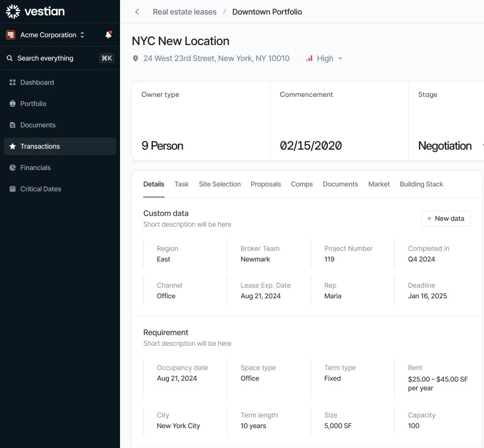This screenshot has width=484, height=448.
Task: Select Transactions in the sidebar
Action: (60, 146)
